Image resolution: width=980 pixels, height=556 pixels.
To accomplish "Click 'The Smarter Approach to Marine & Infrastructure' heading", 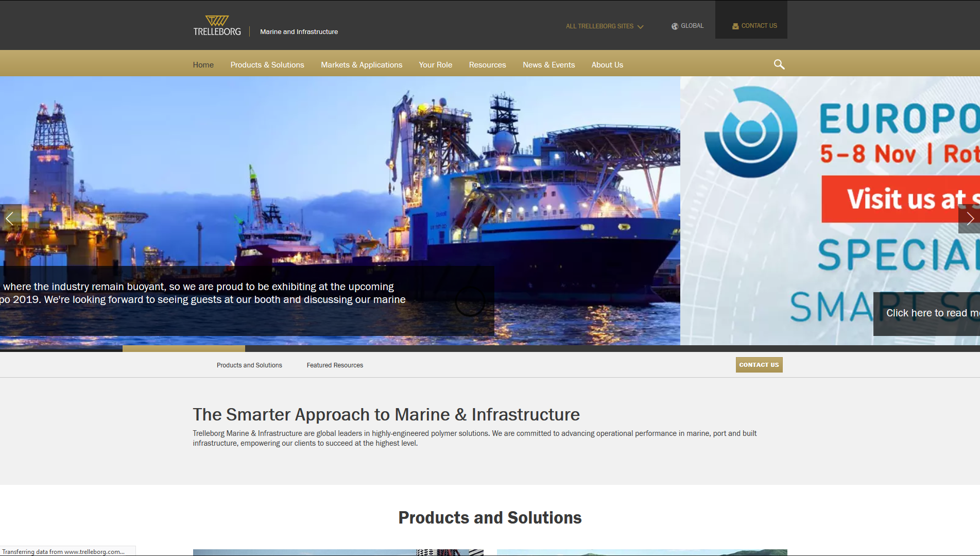I will pyautogui.click(x=386, y=414).
